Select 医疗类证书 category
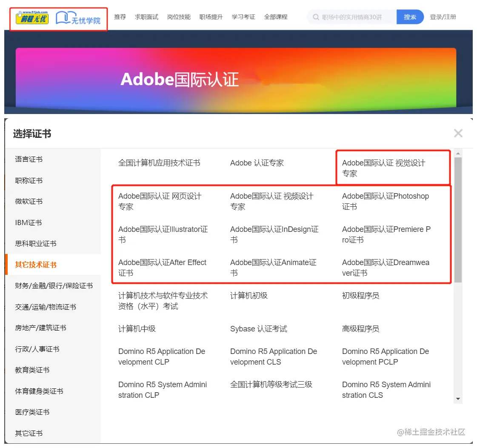 point(32,412)
